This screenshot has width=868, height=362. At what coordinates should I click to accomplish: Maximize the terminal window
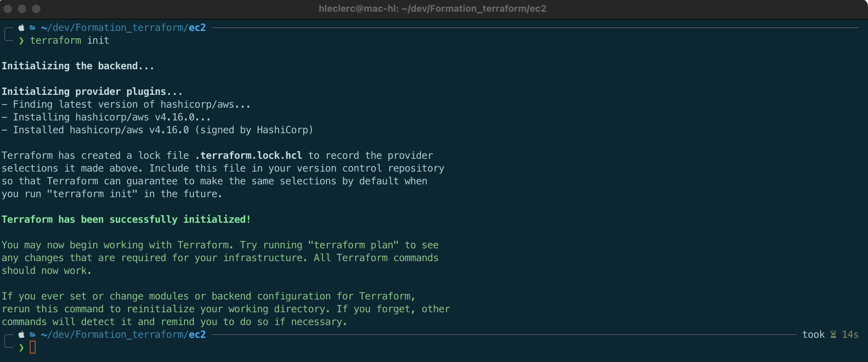36,9
